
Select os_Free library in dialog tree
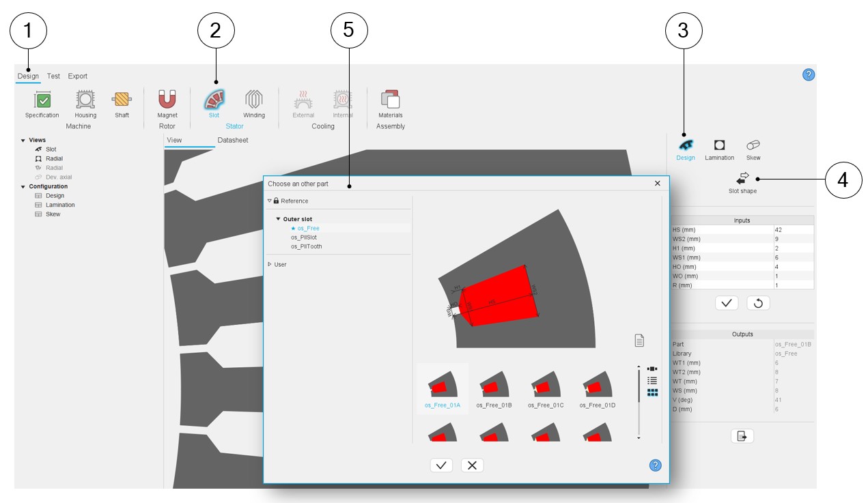(x=308, y=228)
